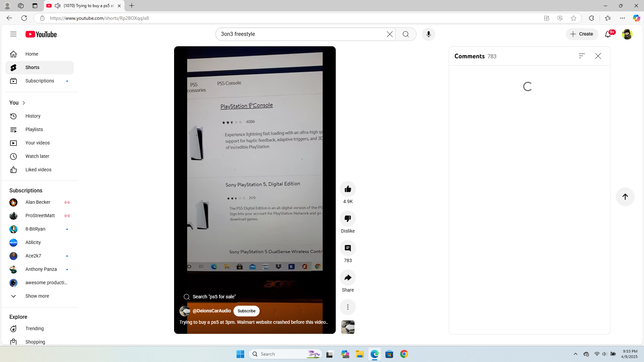Show hidden system tray icons

point(576,354)
